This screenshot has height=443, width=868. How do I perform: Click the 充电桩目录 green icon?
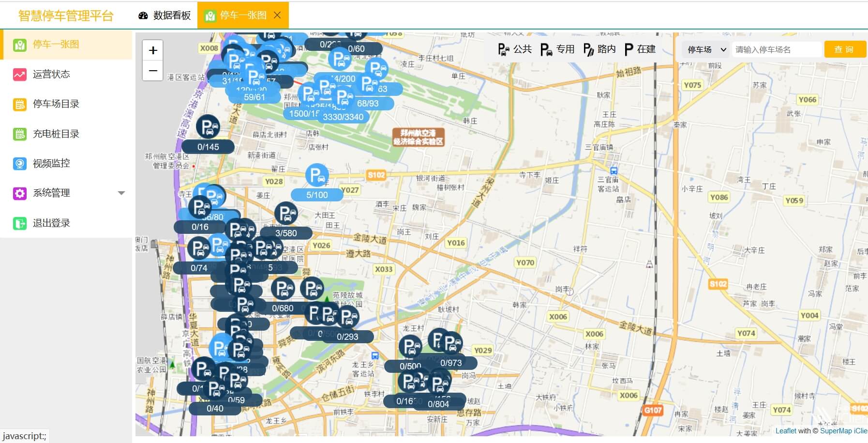click(20, 134)
